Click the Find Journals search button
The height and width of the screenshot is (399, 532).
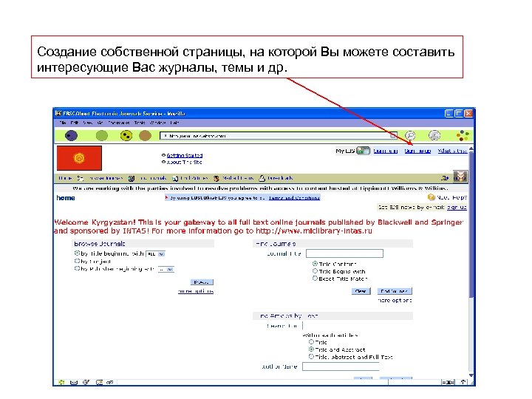tap(395, 291)
